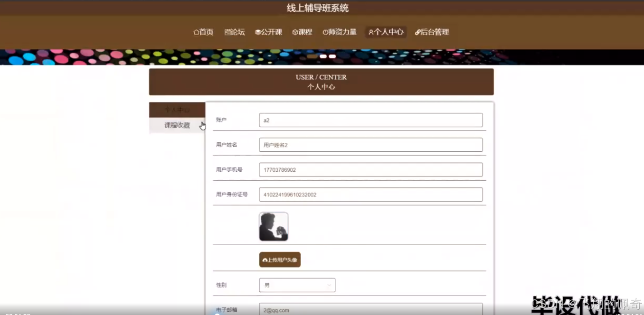Click the stack icon beside 公开课
This screenshot has width=644, height=315.
pos(258,32)
